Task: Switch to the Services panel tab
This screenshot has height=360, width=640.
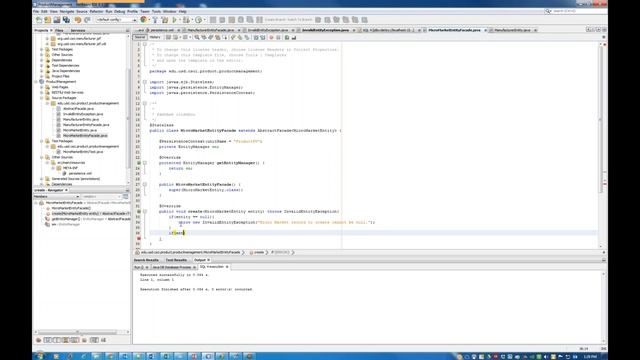Action: coord(78,31)
